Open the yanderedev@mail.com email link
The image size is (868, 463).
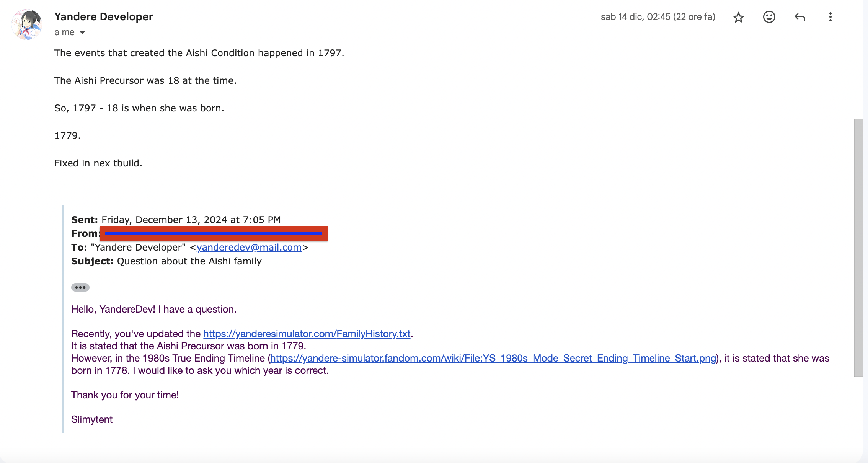(249, 248)
